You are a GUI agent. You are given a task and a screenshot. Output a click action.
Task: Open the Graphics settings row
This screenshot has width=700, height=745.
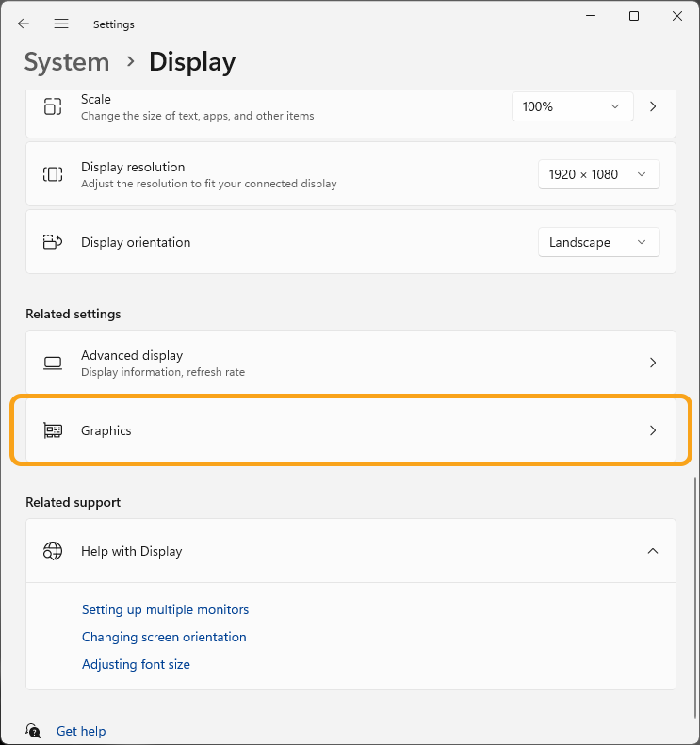click(350, 430)
